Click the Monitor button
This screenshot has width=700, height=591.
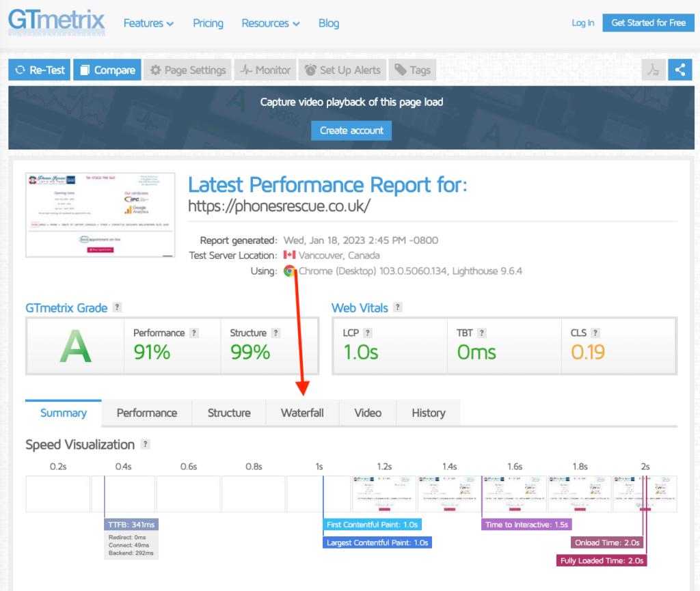(265, 70)
